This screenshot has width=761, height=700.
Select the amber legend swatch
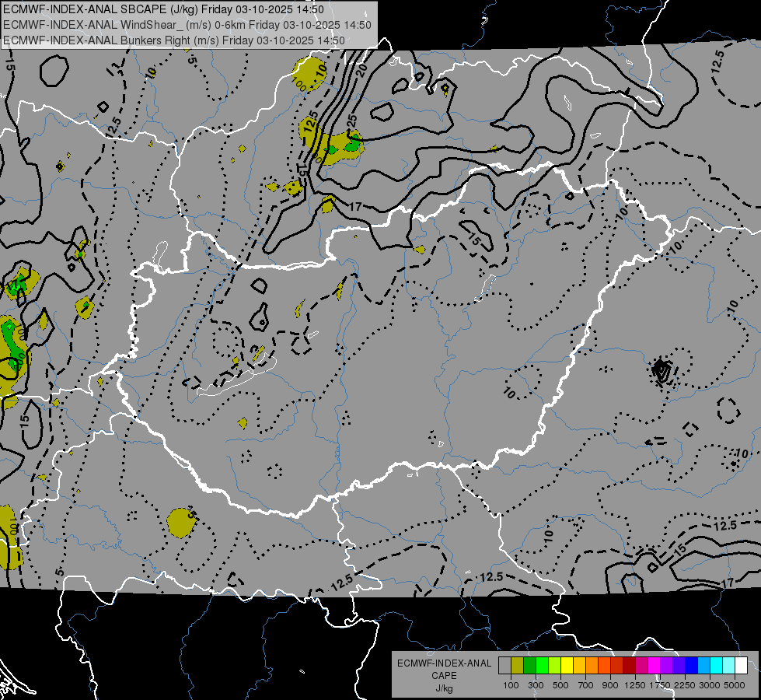(579, 665)
